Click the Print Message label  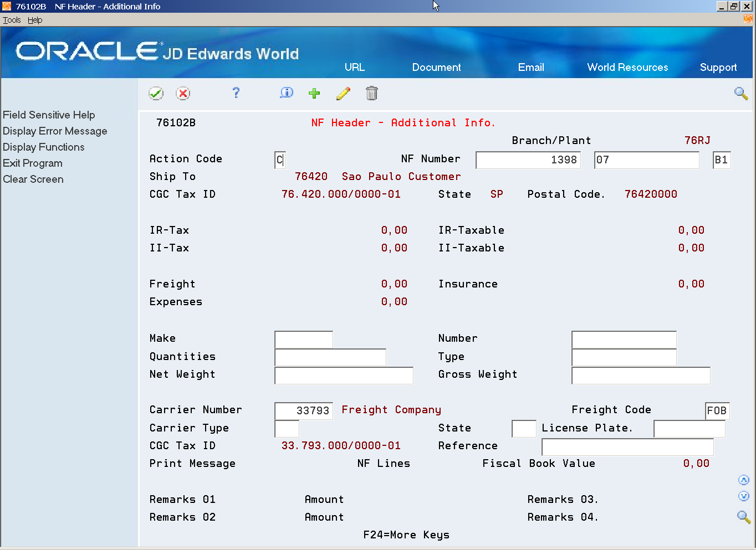pyautogui.click(x=192, y=464)
